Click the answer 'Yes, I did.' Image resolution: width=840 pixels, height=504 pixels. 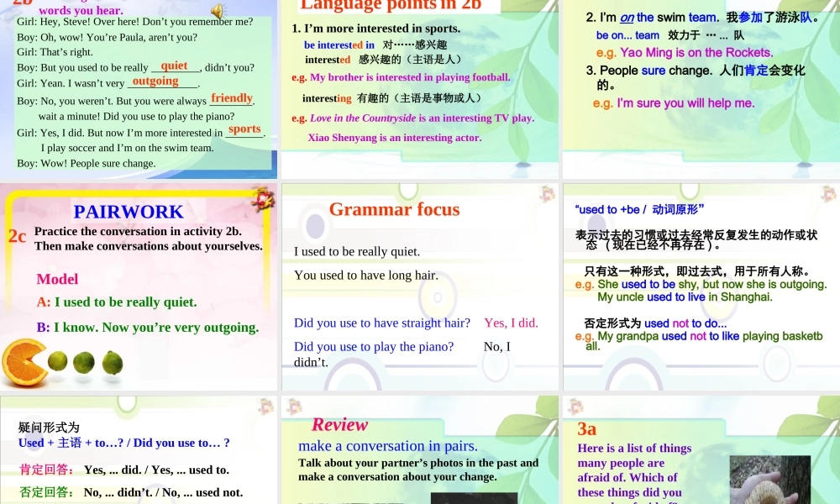point(511,323)
